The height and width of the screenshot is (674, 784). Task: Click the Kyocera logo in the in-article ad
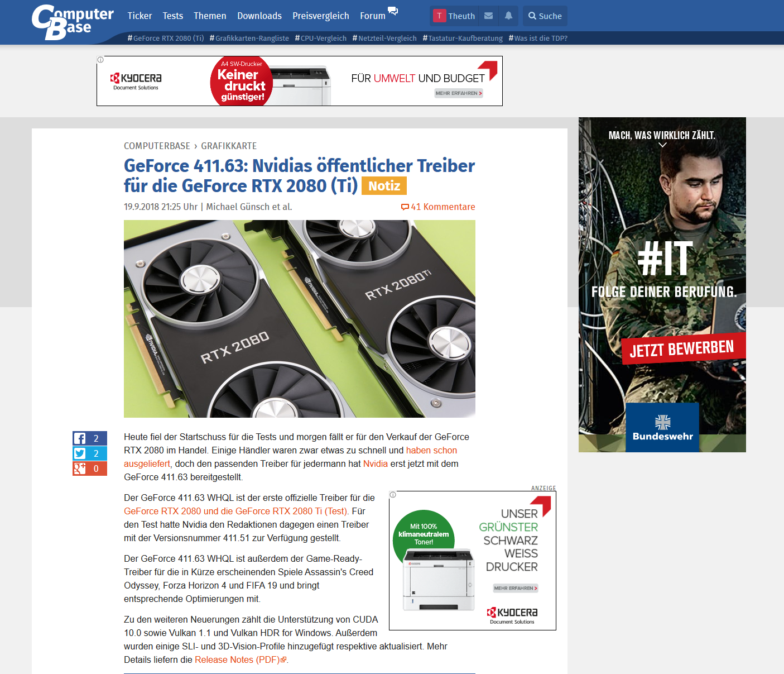512,615
